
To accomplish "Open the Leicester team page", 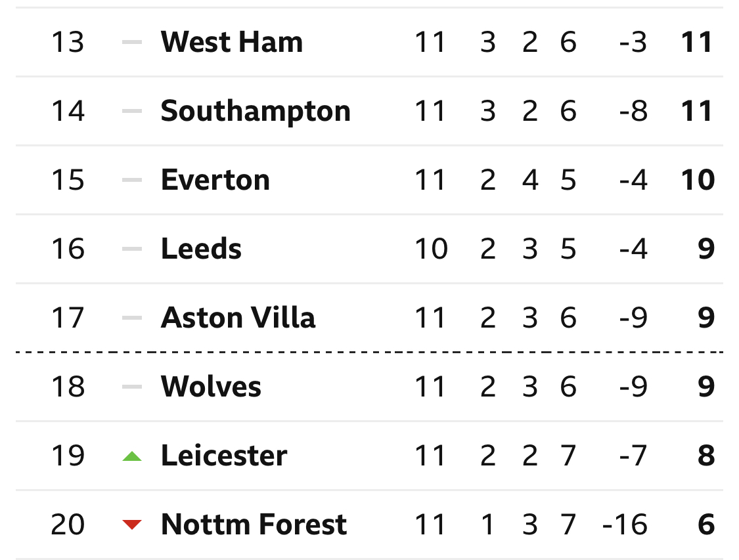I will [224, 456].
